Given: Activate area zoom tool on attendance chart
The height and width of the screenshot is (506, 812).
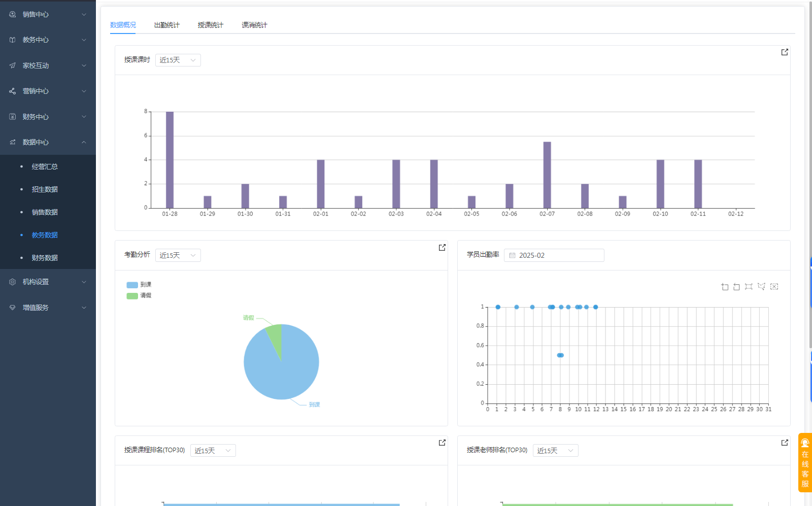Looking at the screenshot, I should [x=725, y=287].
